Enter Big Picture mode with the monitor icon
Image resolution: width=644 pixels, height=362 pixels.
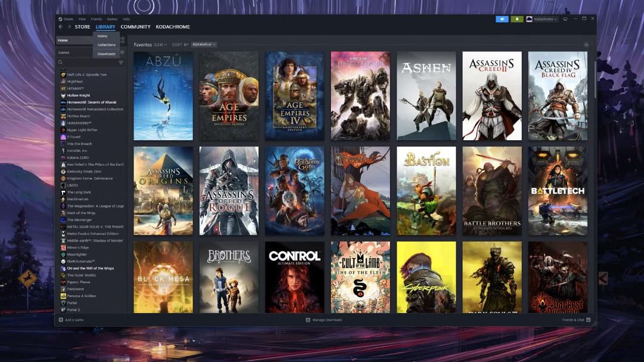click(565, 18)
